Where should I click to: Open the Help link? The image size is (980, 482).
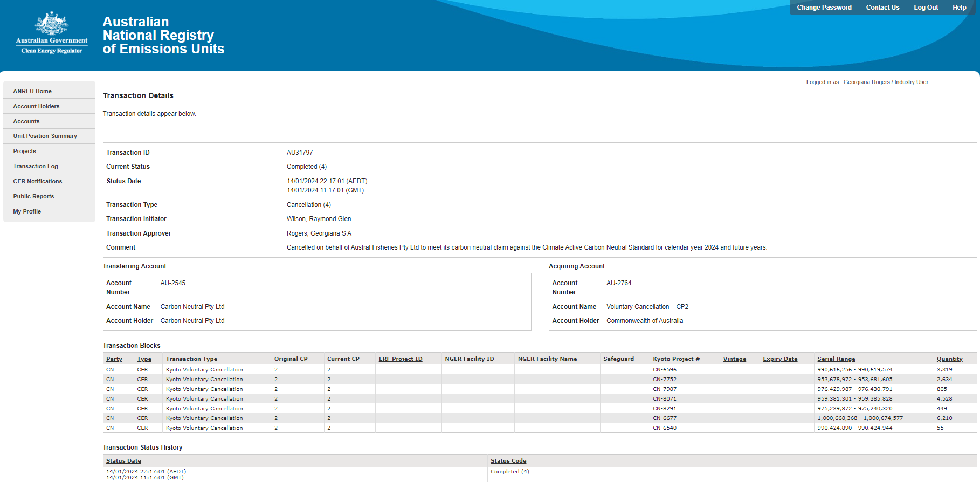(959, 8)
